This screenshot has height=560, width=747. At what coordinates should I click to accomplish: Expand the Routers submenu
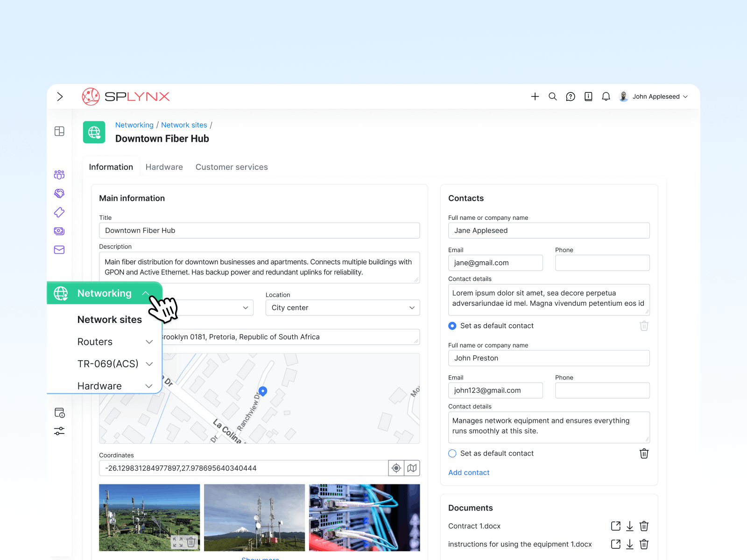pos(149,342)
